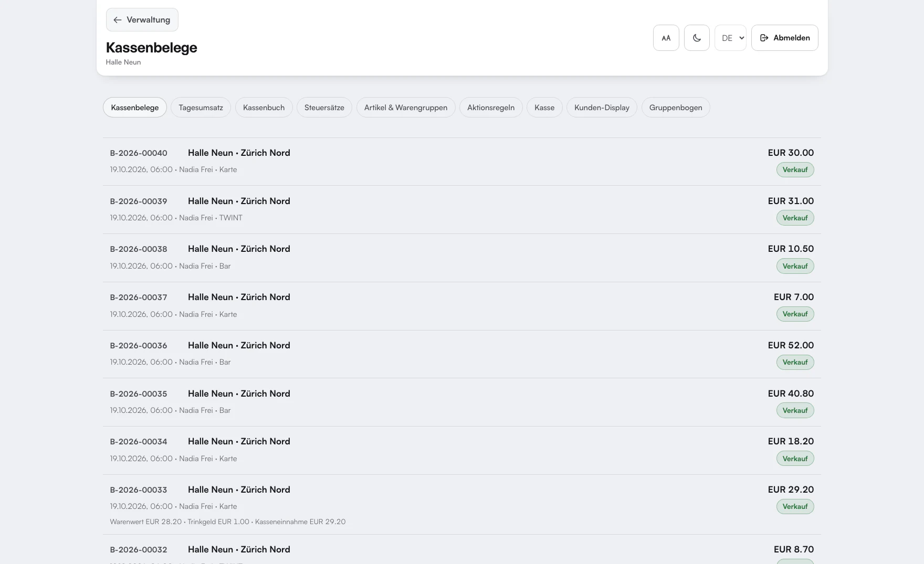Click Verkauf badge on receipt B-2026-00037

[795, 314]
